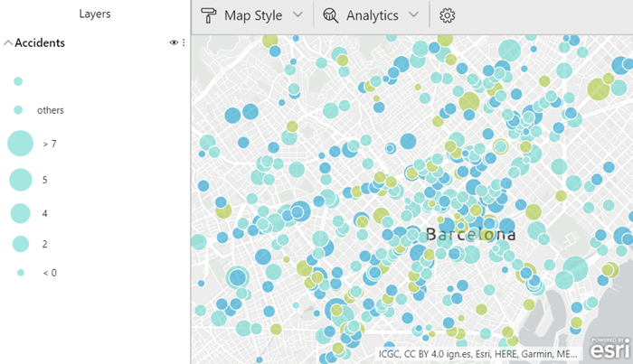Click the 'others' legend label
Screen dimensions: 633x364
pyautogui.click(x=51, y=110)
